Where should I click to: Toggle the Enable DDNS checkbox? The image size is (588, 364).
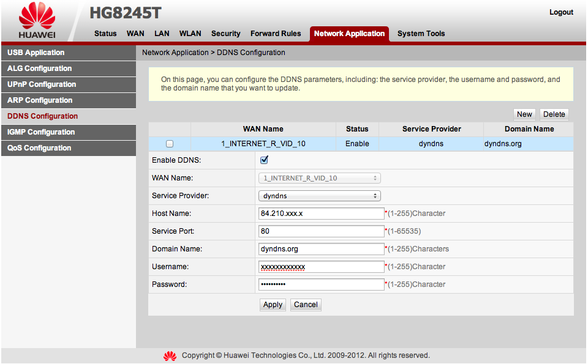(x=264, y=160)
